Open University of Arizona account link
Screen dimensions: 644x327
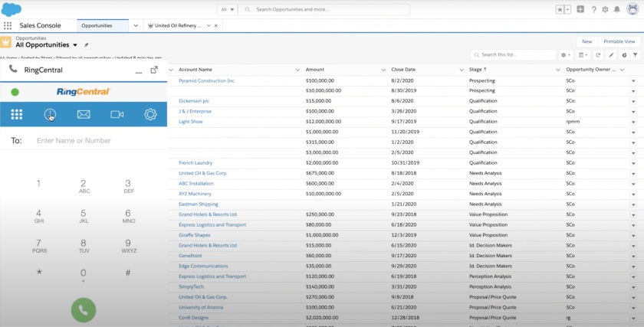201,307
